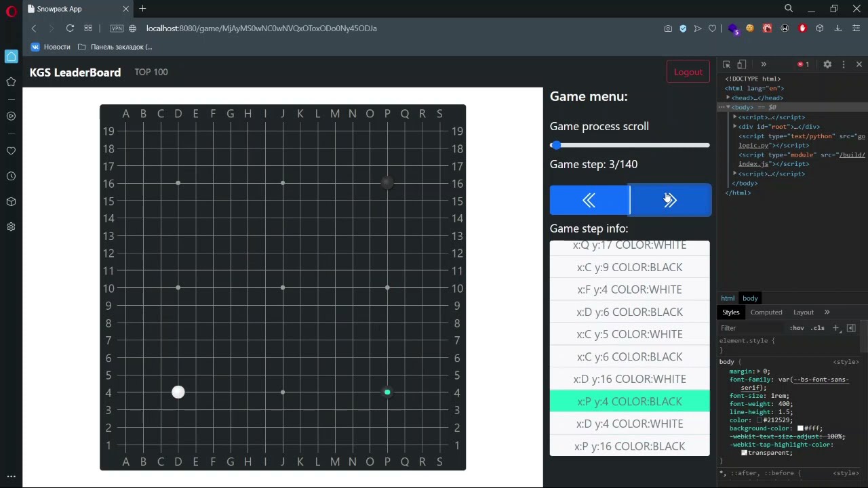Open the red stop-hand ad blocker icon

coord(803,28)
